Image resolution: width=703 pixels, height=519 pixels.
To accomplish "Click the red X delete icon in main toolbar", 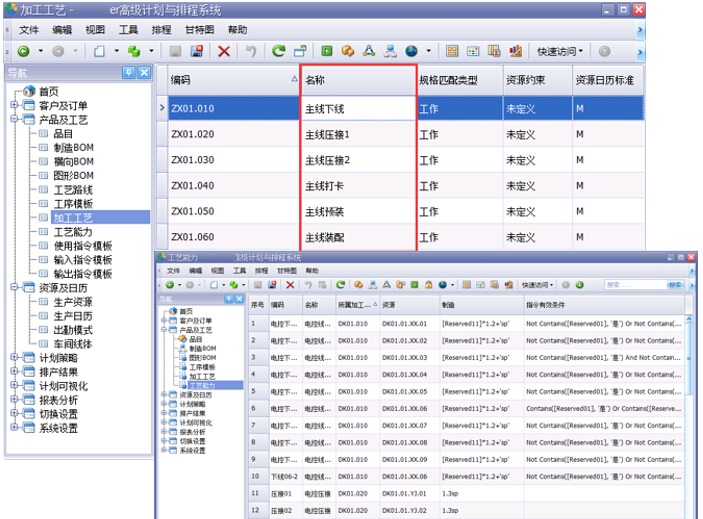I will pyautogui.click(x=224, y=52).
